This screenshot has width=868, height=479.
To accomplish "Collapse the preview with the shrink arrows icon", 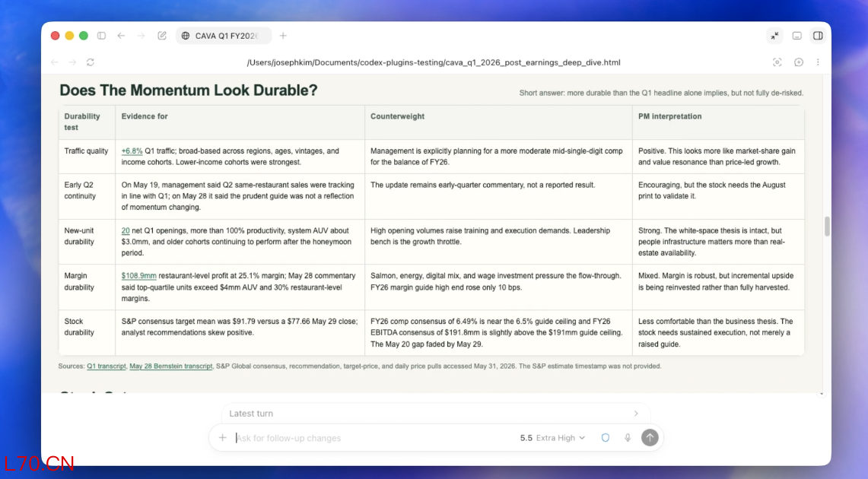I will (x=774, y=36).
